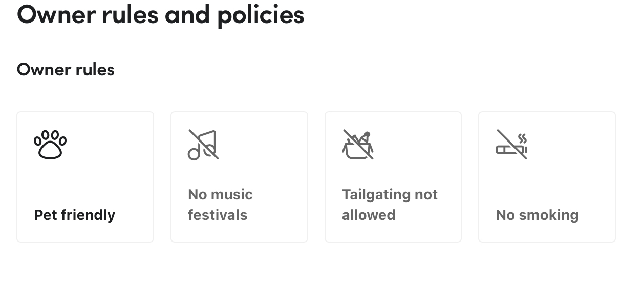Click the word "Pet" in the first card
Image resolution: width=644 pixels, height=281 pixels.
click(45, 215)
